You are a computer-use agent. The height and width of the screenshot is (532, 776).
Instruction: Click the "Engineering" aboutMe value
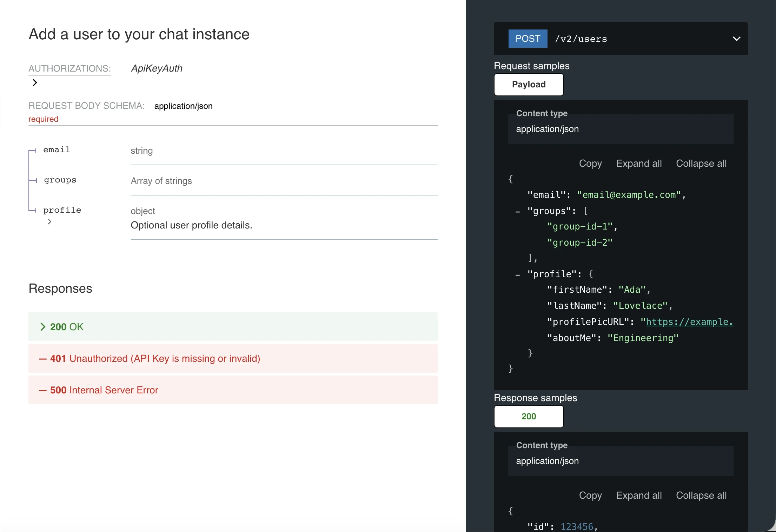pos(643,338)
